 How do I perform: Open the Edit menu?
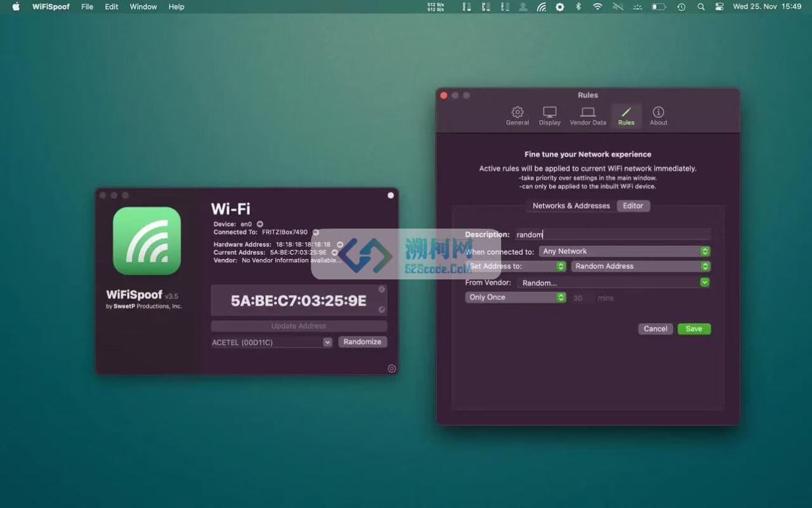(x=112, y=7)
